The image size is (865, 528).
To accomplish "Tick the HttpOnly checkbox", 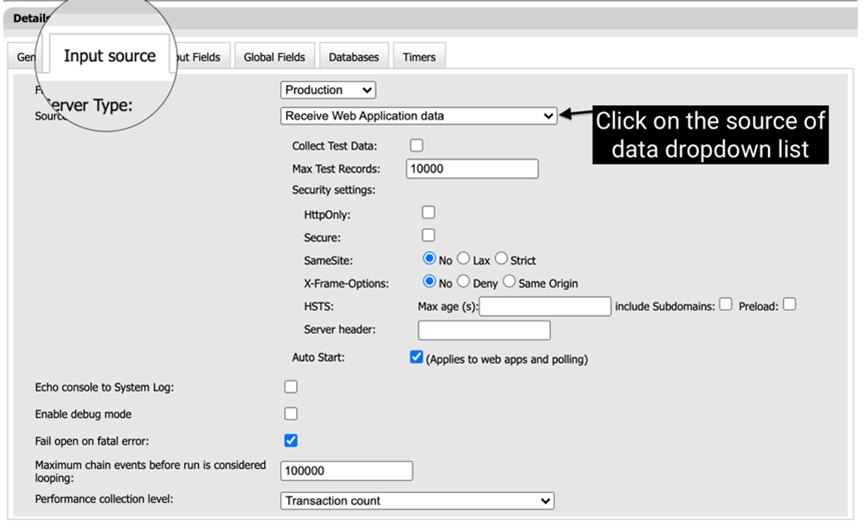I will [428, 213].
